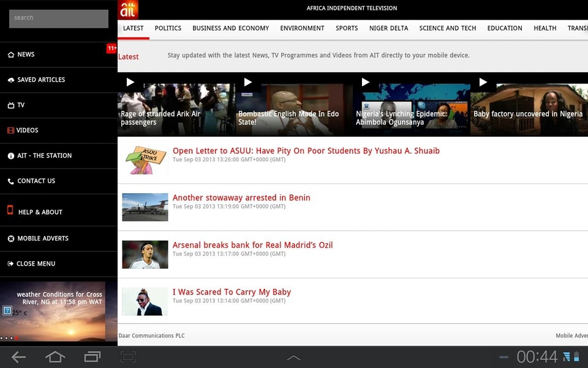588x368 pixels.
Task: Select the Sports tab
Action: [x=347, y=28]
